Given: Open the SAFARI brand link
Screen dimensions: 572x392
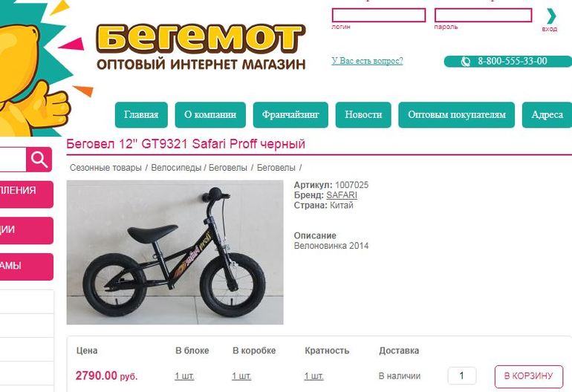Looking at the screenshot, I should click(x=342, y=195).
